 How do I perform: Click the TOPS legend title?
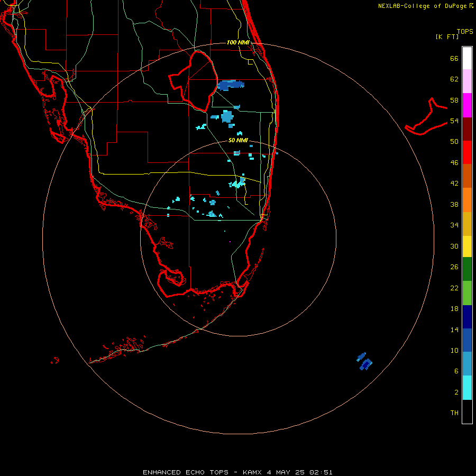pyautogui.click(x=465, y=31)
